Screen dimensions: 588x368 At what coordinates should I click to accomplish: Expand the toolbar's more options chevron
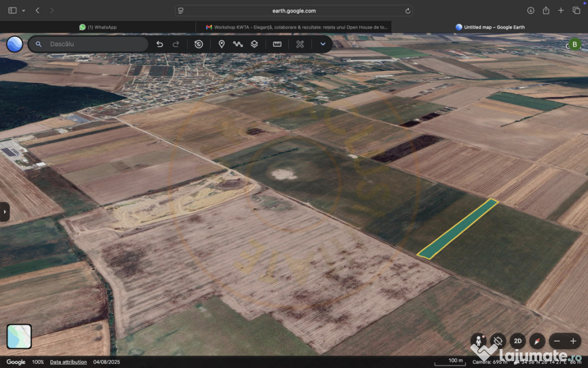323,44
